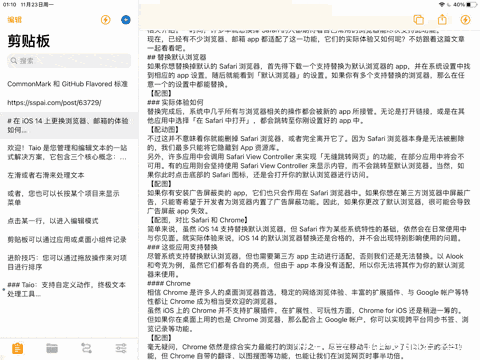Tap the Wi-Fi icon in status bar

pos(442,5)
